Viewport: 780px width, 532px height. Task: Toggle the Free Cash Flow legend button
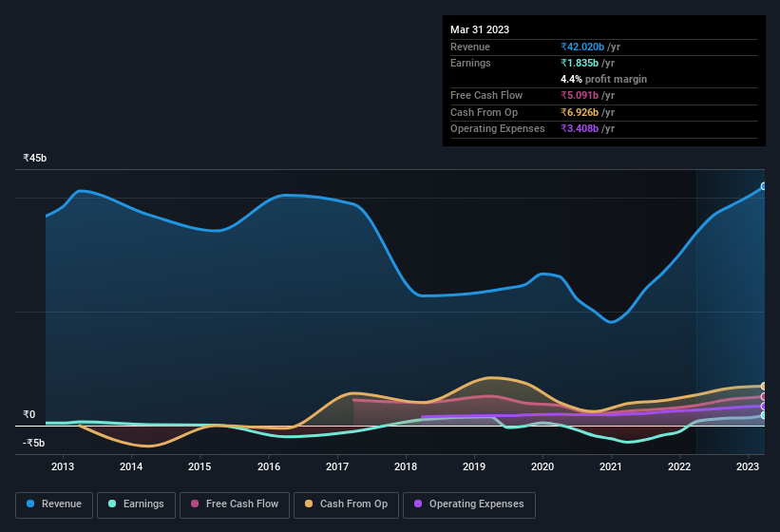click(x=235, y=504)
